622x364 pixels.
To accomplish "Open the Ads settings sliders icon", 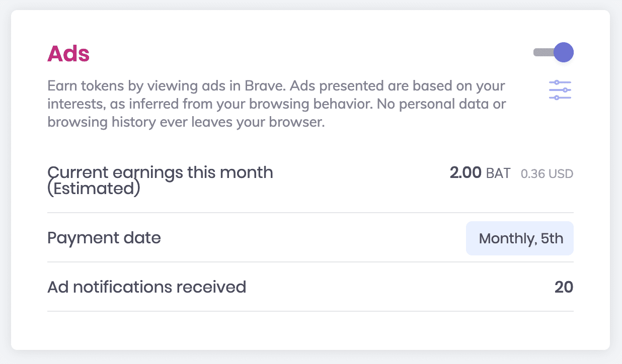I will 560,90.
